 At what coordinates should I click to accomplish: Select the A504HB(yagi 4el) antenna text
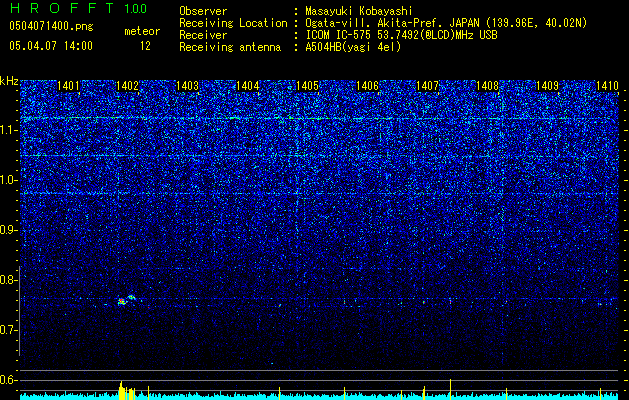pyautogui.click(x=353, y=47)
